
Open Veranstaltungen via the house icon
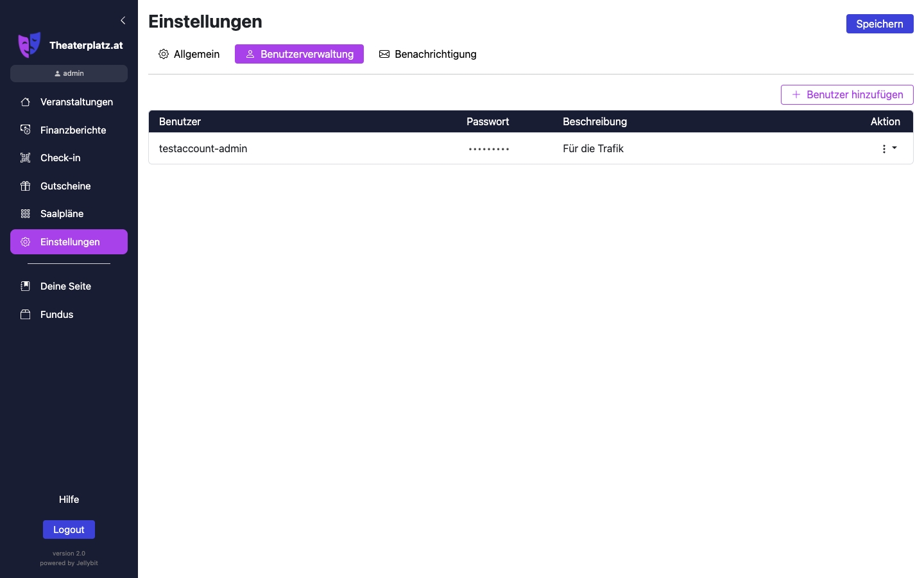coord(26,102)
